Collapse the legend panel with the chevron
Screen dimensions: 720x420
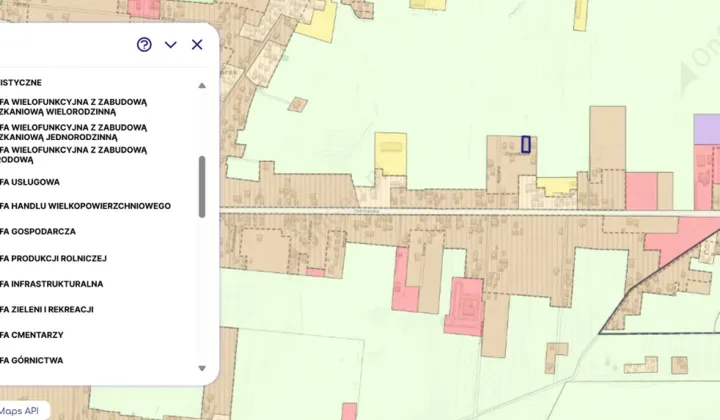[171, 45]
